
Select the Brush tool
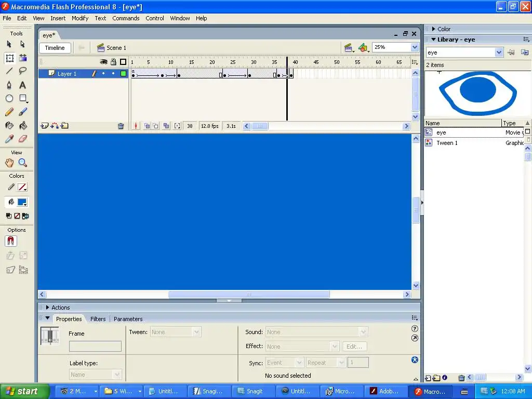click(23, 112)
